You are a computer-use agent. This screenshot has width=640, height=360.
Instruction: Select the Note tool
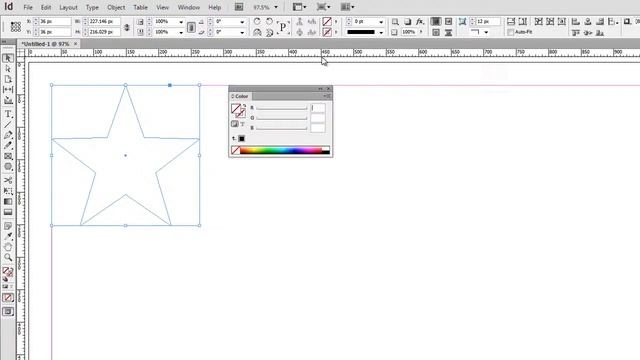8,226
